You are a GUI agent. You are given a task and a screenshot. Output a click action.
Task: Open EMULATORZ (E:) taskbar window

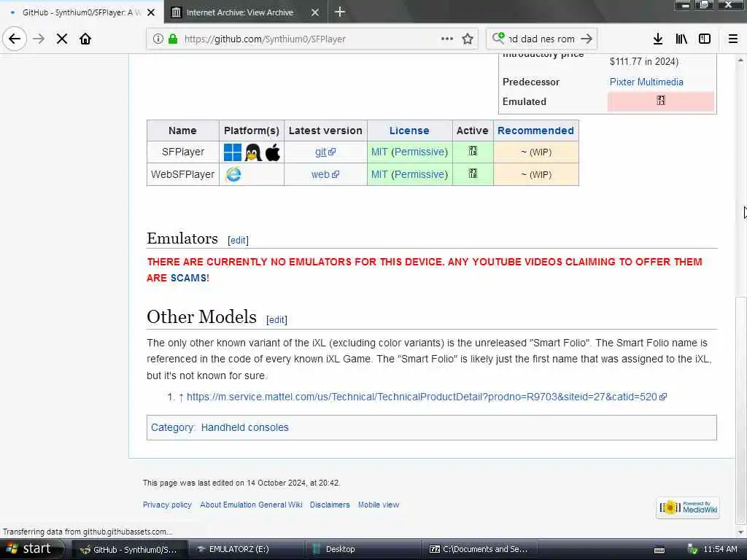click(x=246, y=550)
